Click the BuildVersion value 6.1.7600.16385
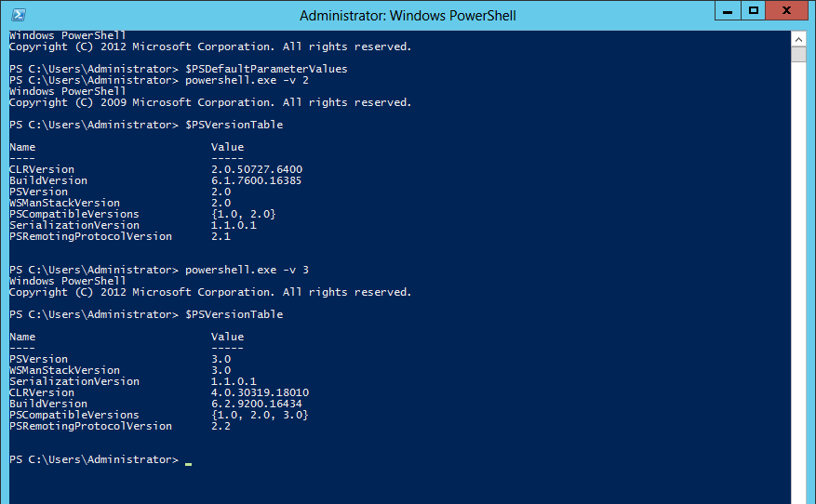This screenshot has width=816, height=504. point(257,180)
